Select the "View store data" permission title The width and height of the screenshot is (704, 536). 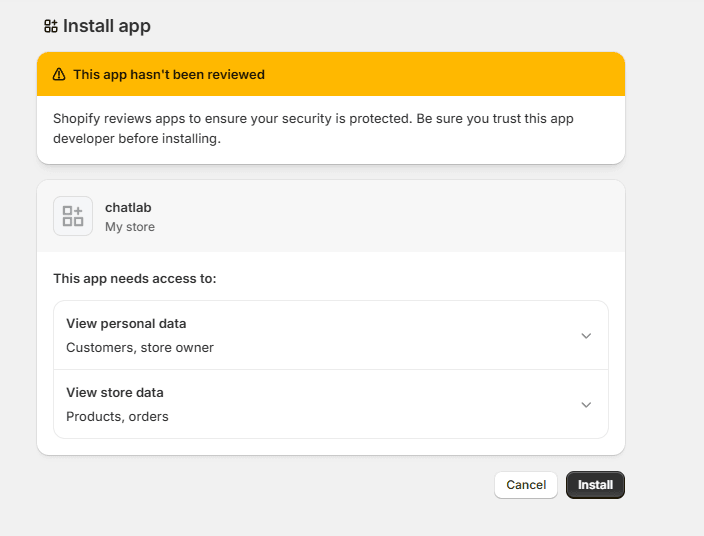[114, 393]
